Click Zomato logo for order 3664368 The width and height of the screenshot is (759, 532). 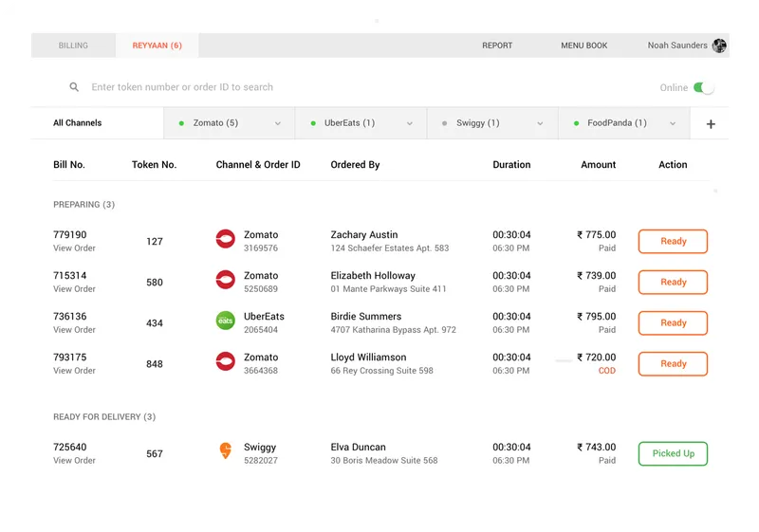(x=225, y=361)
